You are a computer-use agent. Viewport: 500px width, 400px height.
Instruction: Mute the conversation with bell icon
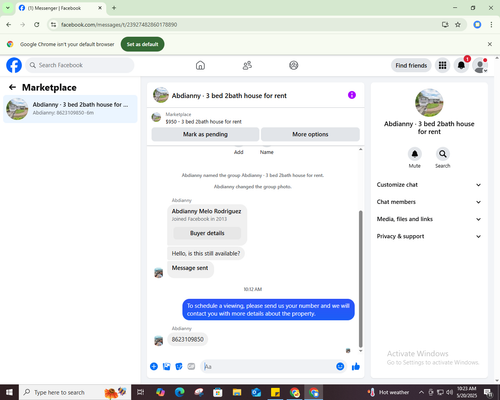pyautogui.click(x=415, y=154)
